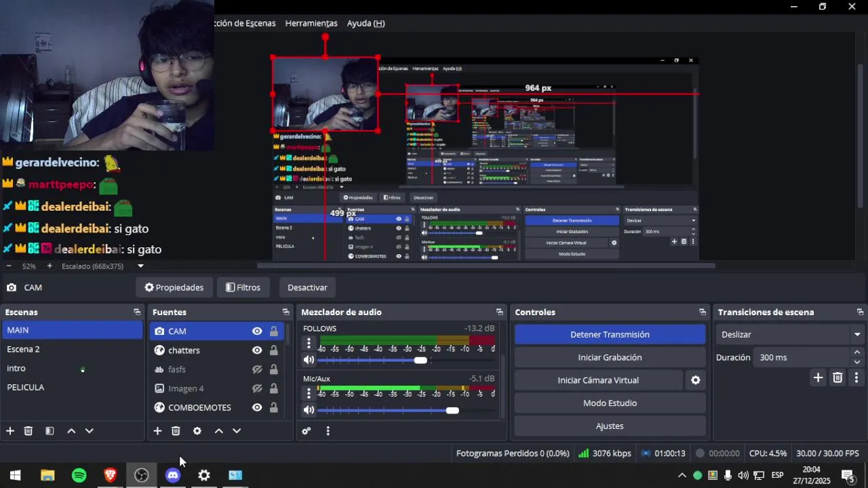Move scene down arrow in Escenas
The image size is (868, 488).
89,431
